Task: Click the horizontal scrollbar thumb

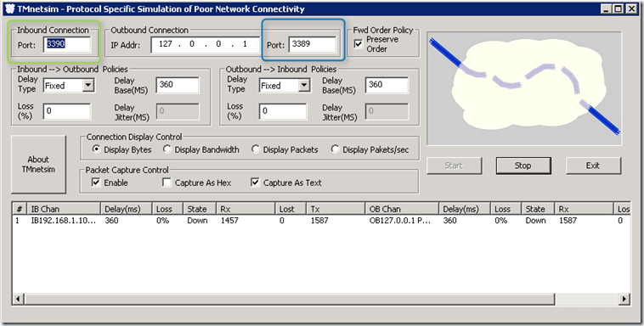Action: [289, 299]
